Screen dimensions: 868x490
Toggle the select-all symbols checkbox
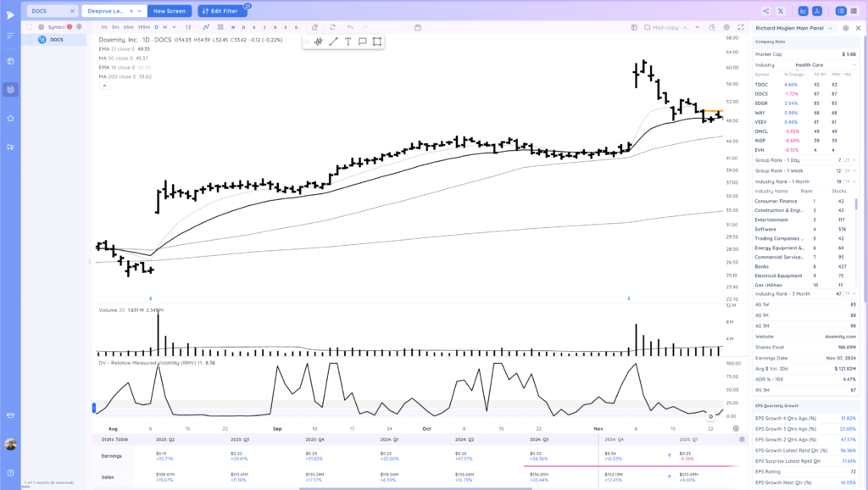click(x=30, y=26)
